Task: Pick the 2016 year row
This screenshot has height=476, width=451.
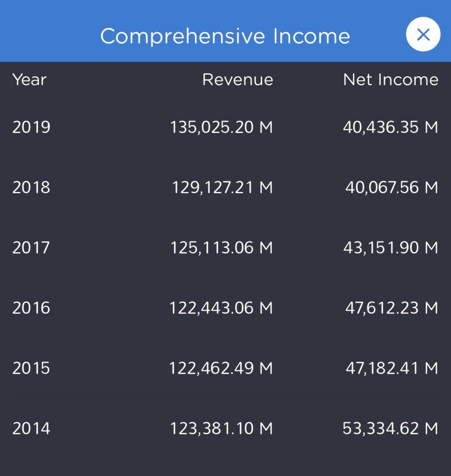Action: (31, 308)
